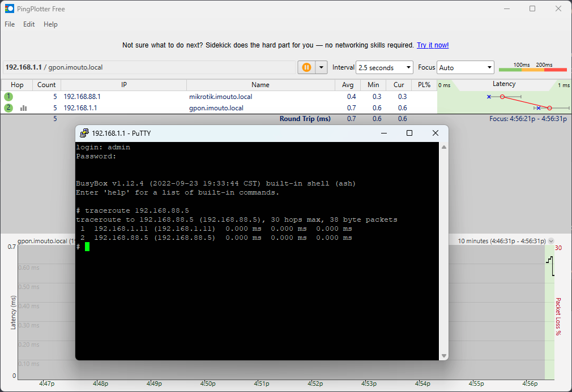Click the Name column header

261,85
